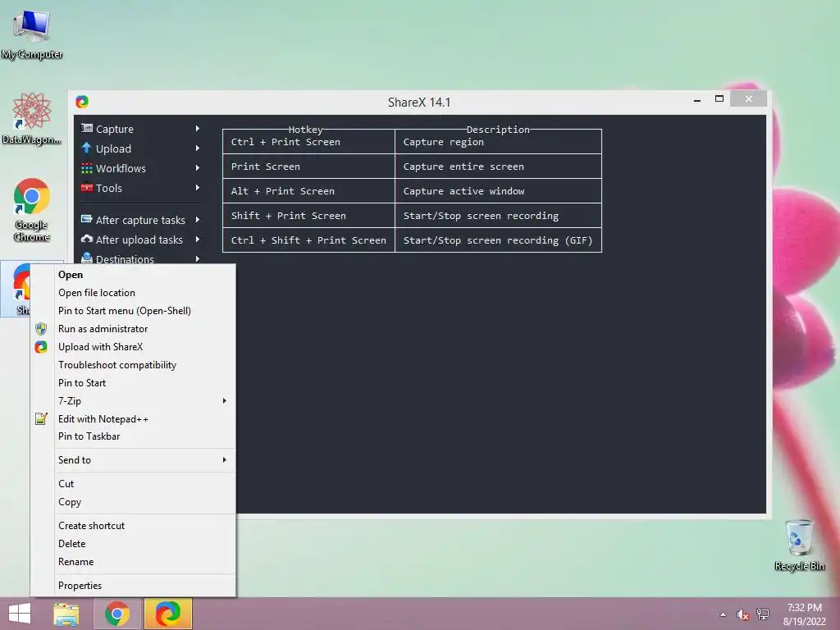
Task: Select Pin to Taskbar
Action: pyautogui.click(x=133, y=436)
